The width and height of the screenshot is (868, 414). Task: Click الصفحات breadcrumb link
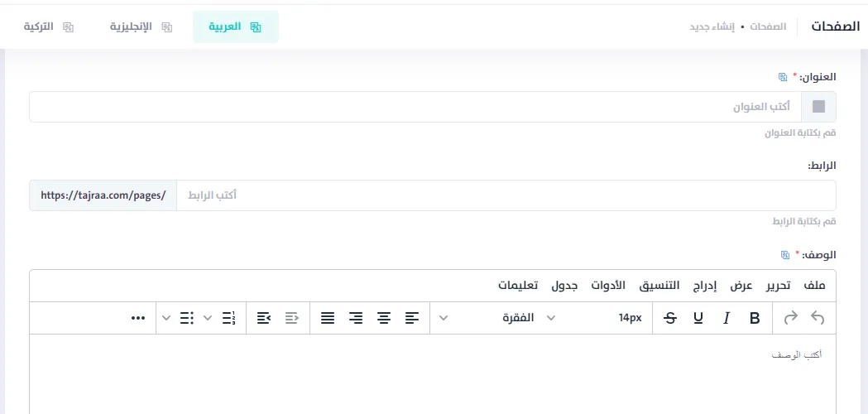(768, 26)
